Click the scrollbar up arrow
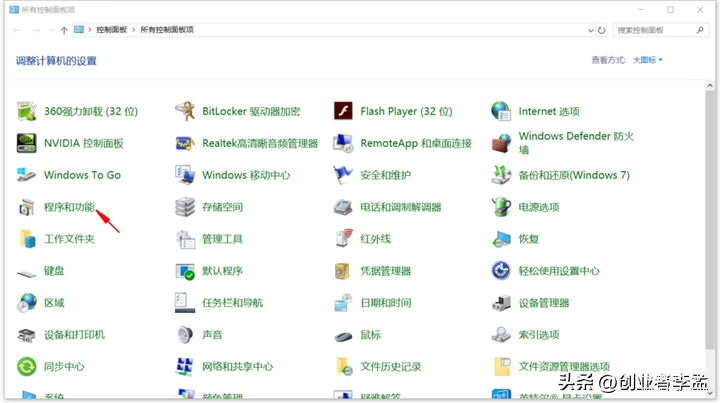This screenshot has width=720, height=403. pos(710,86)
